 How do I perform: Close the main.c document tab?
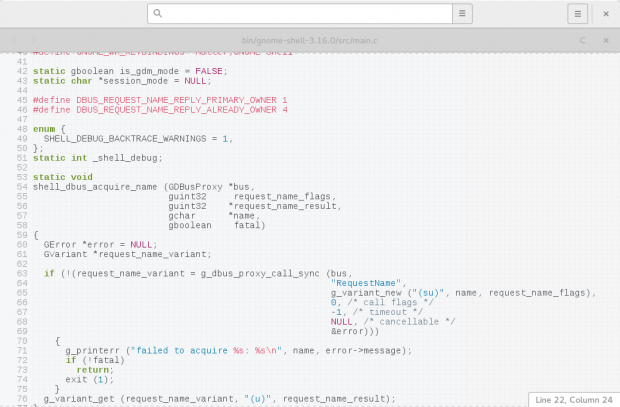point(606,40)
